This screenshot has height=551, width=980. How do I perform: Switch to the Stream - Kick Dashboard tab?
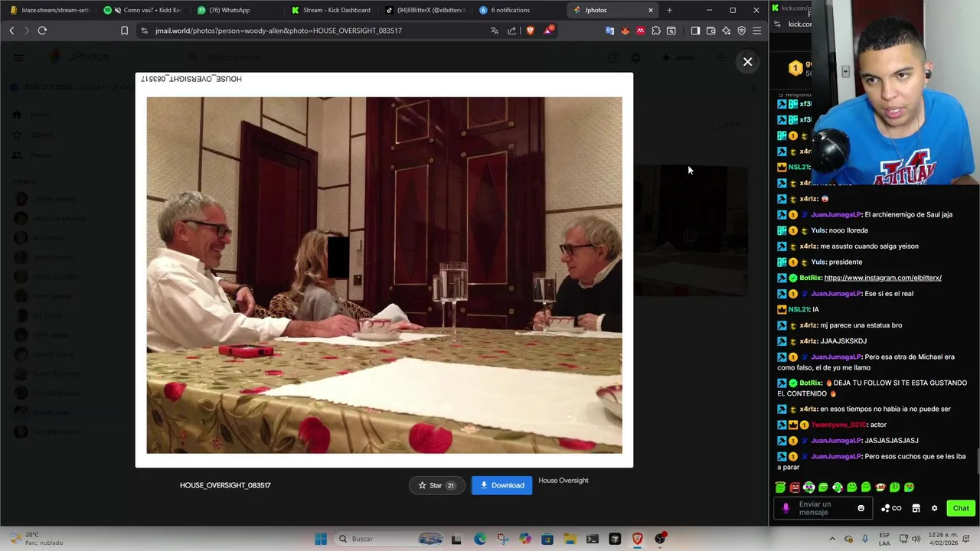click(331, 10)
